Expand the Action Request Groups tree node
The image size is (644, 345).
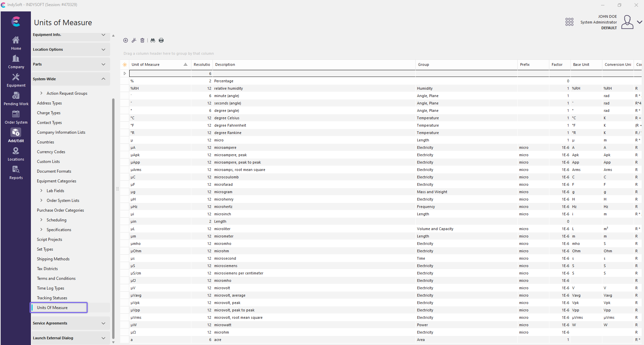(41, 93)
